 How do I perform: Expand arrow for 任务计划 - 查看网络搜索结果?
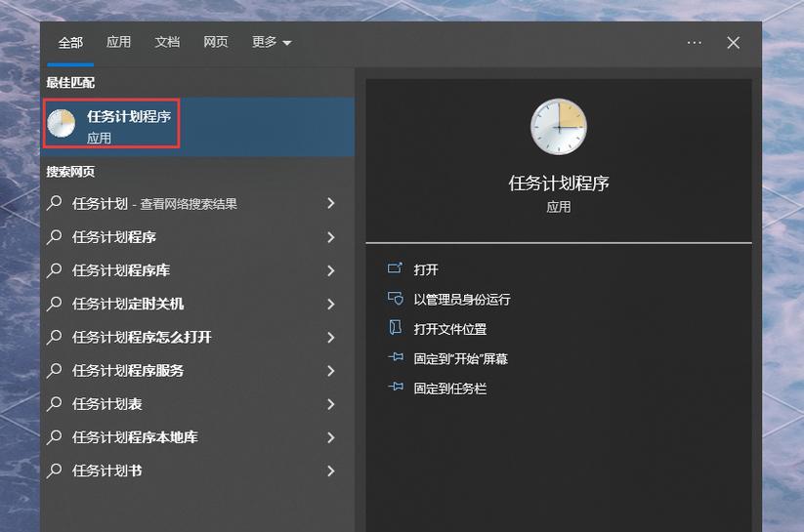coord(331,203)
